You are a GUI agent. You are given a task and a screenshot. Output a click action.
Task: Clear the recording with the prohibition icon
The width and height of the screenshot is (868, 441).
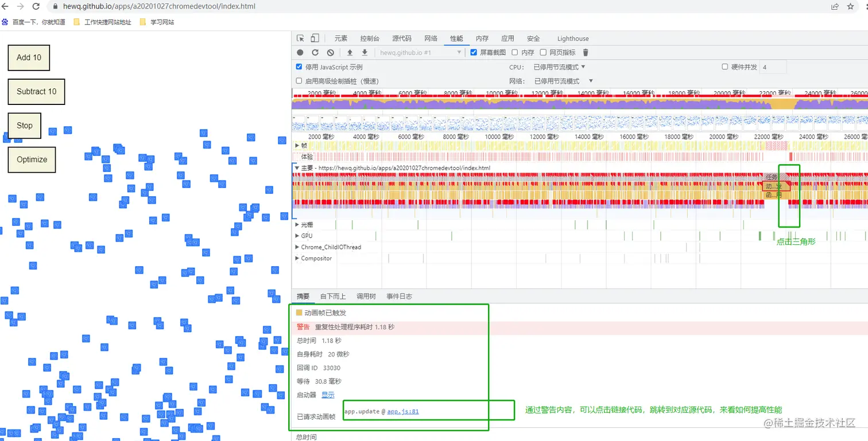pyautogui.click(x=330, y=53)
